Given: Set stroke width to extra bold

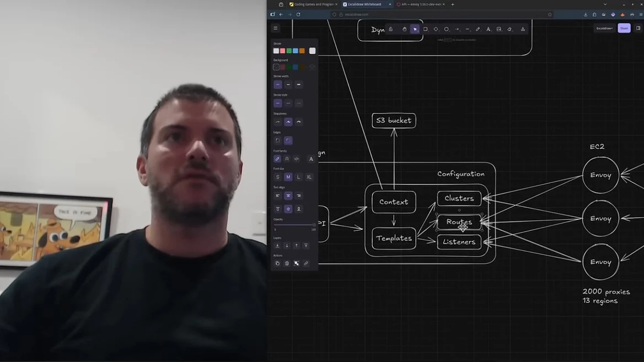Looking at the screenshot, I should (x=299, y=84).
